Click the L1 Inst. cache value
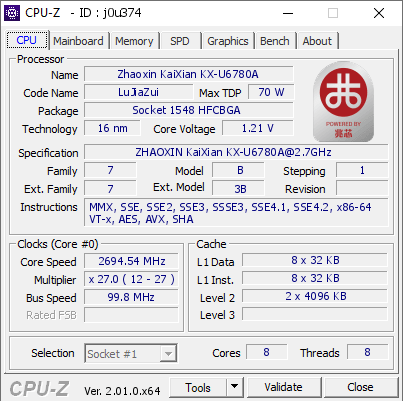This screenshot has height=401, width=403. (x=315, y=278)
